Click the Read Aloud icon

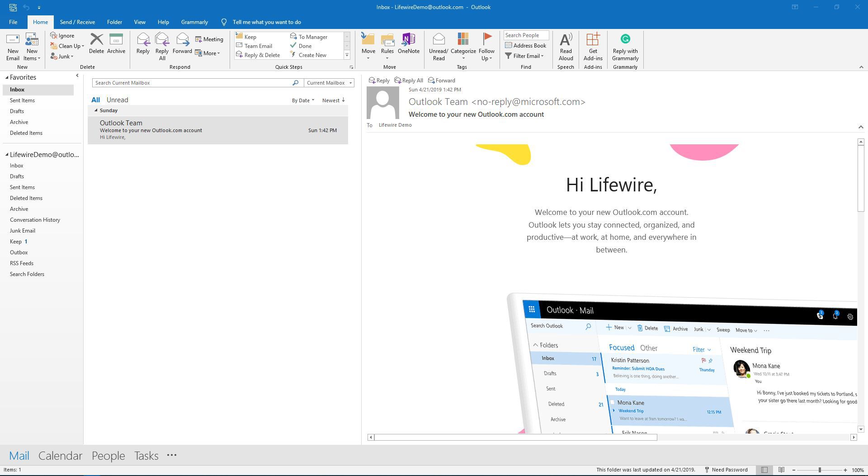pos(566,39)
